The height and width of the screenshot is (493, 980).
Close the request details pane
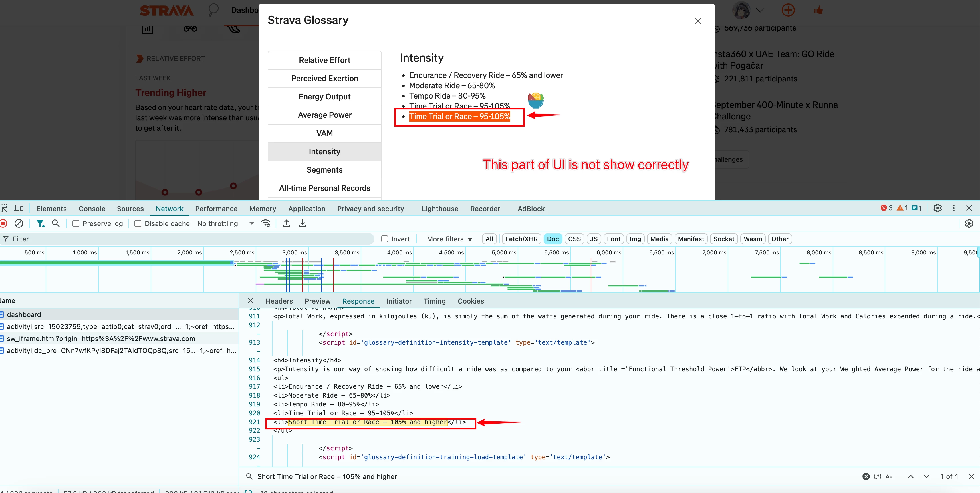(250, 301)
